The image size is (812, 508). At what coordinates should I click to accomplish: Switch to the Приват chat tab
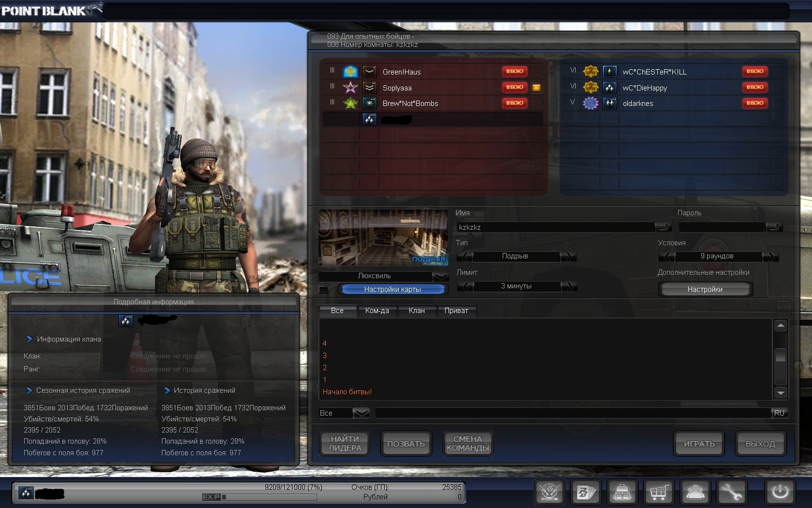456,311
